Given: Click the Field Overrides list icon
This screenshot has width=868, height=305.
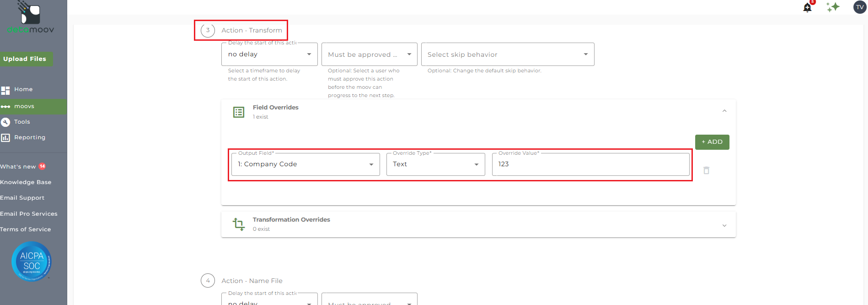Looking at the screenshot, I should pyautogui.click(x=239, y=112).
